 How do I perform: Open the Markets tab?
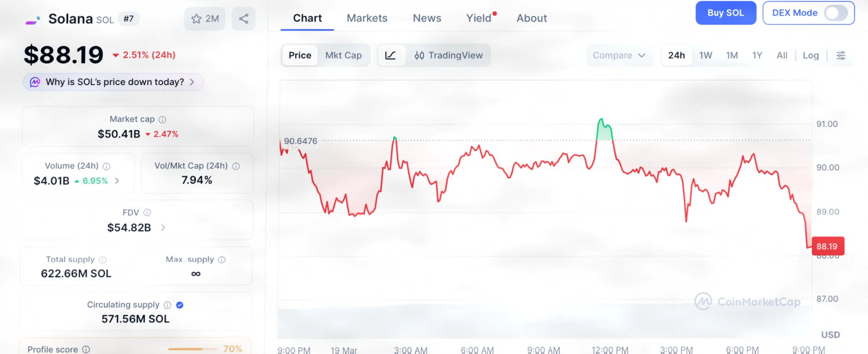[x=367, y=18]
